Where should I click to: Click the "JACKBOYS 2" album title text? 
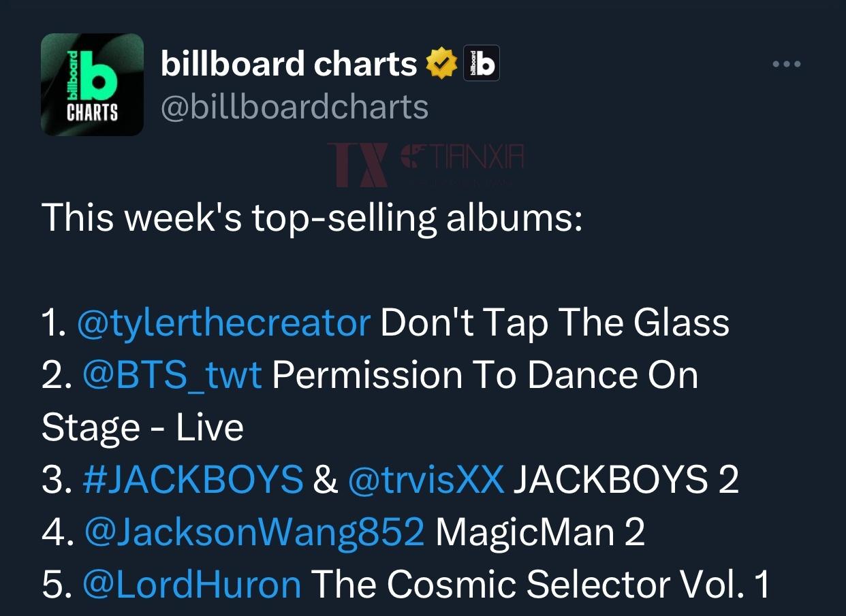pos(625,480)
